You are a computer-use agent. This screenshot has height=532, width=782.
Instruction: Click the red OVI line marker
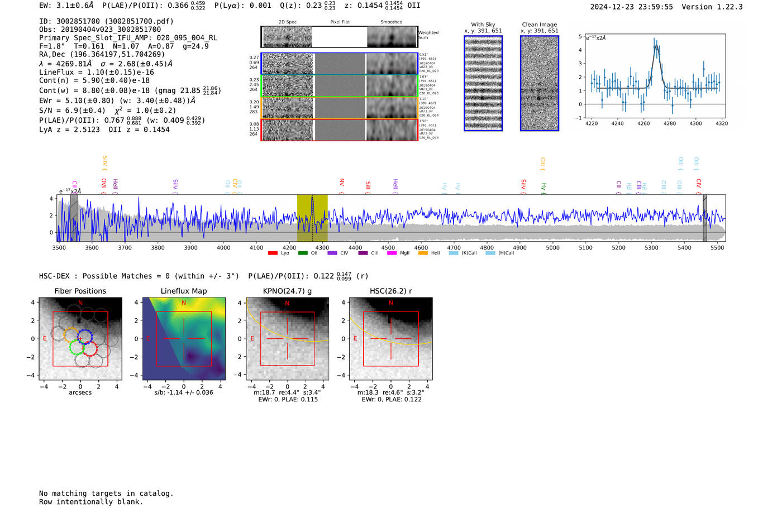104,186
